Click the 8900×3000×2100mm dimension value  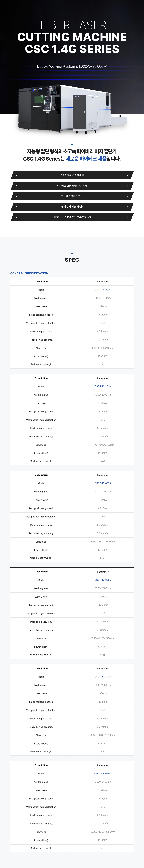pos(103,348)
